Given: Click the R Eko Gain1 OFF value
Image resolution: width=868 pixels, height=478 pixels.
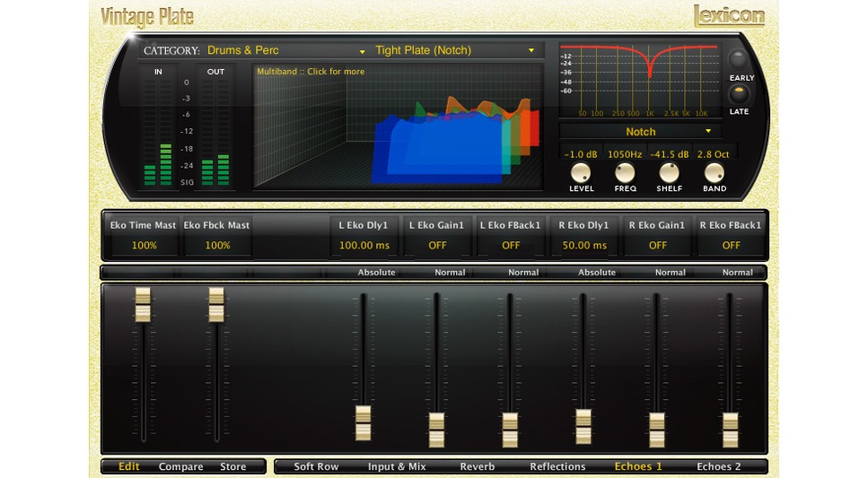Looking at the screenshot, I should click(x=658, y=245).
